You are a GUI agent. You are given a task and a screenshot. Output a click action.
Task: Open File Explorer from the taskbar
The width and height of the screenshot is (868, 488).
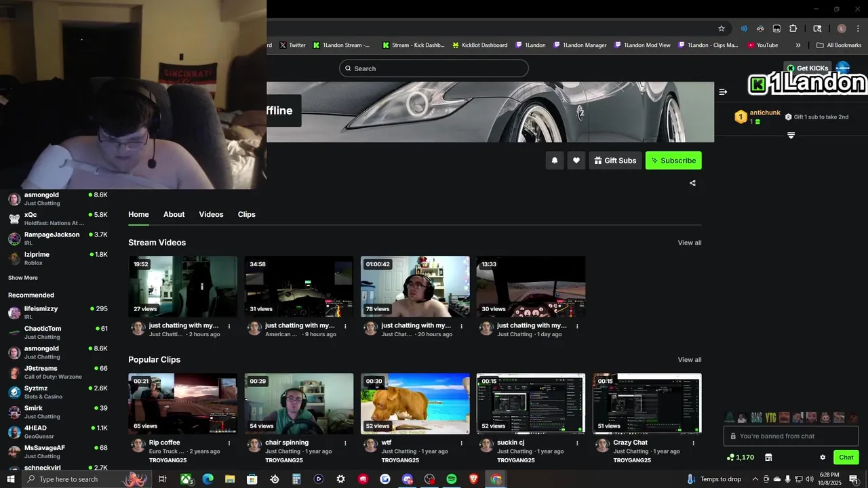point(230,479)
